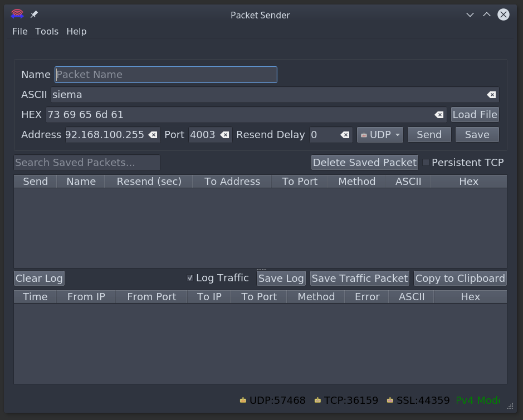Click the splitter handle between the tables
This screenshot has width=523, height=420.
(261, 269)
